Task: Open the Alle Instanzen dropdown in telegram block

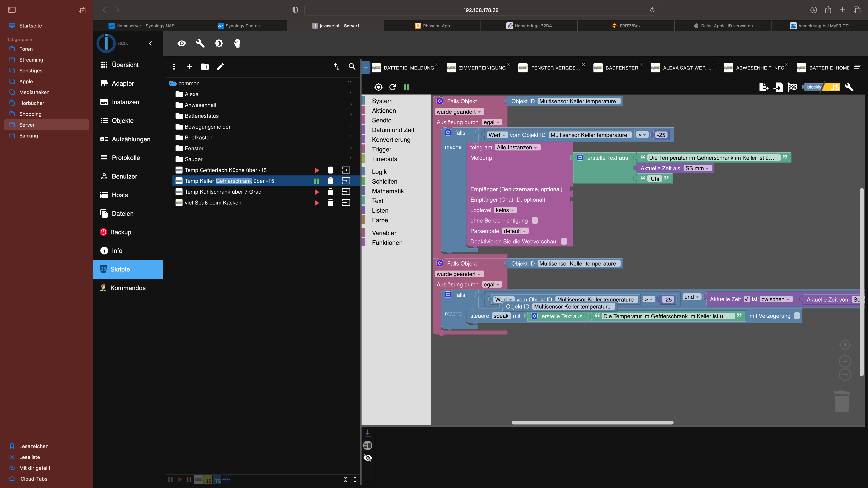Action: click(x=517, y=148)
